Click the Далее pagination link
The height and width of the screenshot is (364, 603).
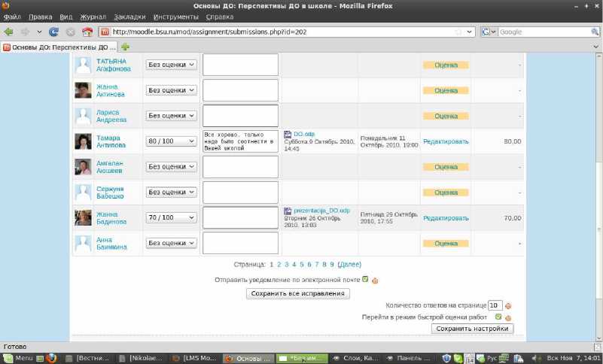[x=349, y=265]
